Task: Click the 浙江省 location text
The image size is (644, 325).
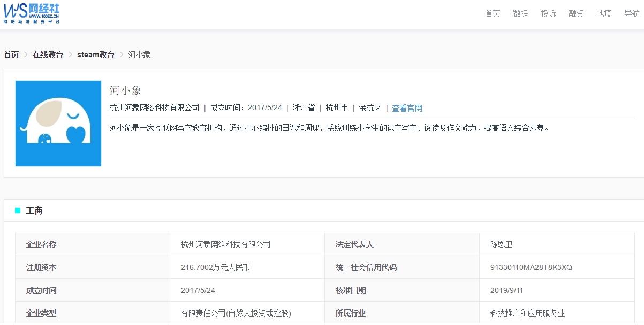Action: tap(304, 107)
